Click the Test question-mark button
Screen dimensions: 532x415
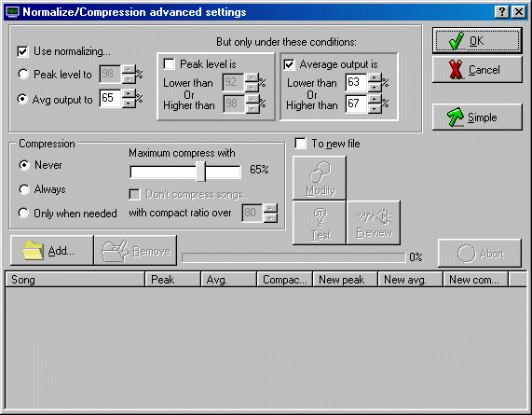pos(320,223)
